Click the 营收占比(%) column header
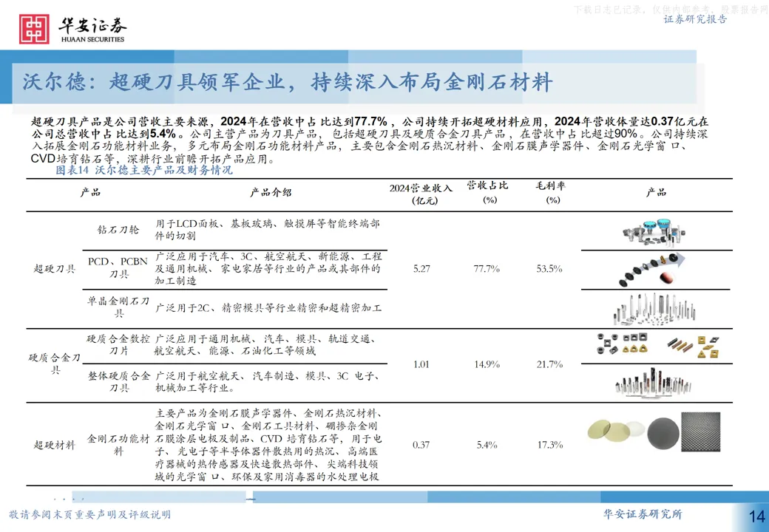769x532 pixels. pos(487,193)
